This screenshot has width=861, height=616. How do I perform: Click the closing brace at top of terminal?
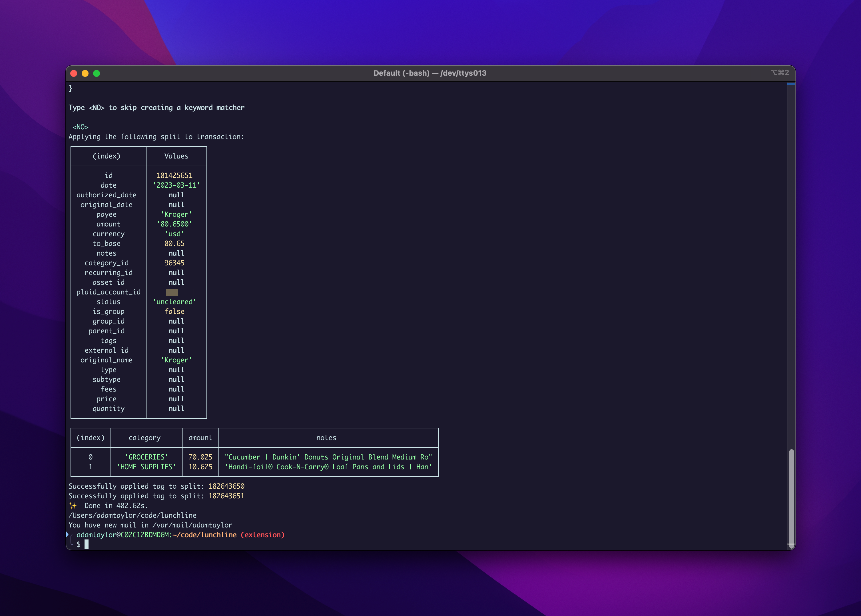coord(70,88)
